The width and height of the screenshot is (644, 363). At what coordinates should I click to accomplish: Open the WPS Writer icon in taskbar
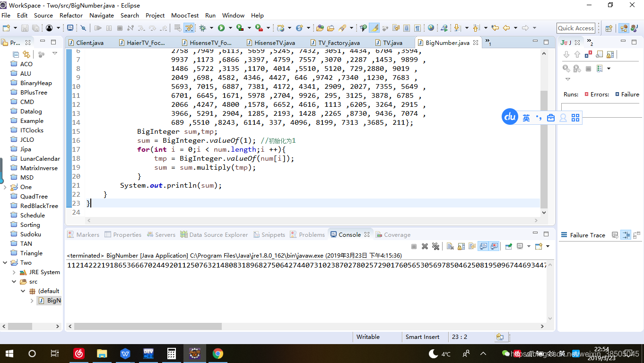click(x=125, y=354)
